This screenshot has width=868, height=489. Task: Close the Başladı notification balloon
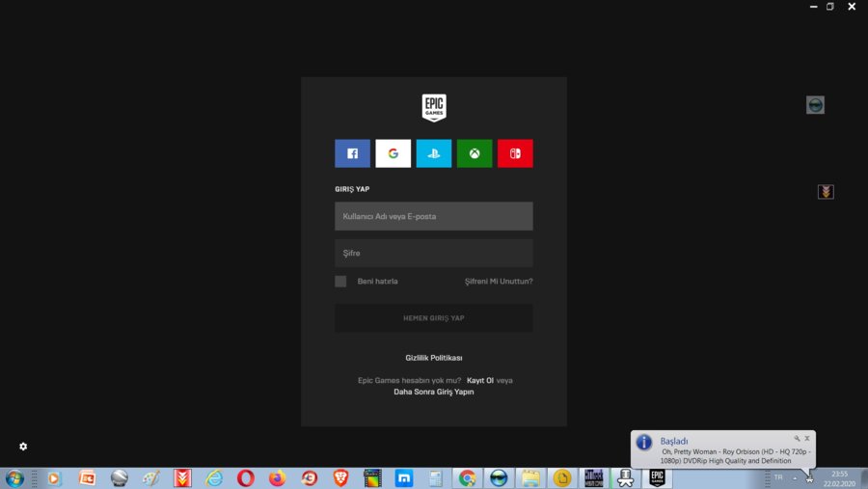coord(807,438)
